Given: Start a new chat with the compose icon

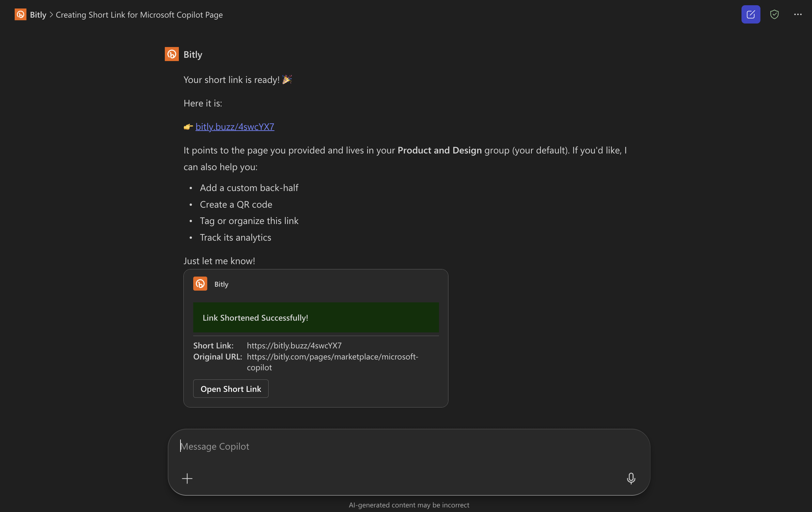Looking at the screenshot, I should click(751, 14).
